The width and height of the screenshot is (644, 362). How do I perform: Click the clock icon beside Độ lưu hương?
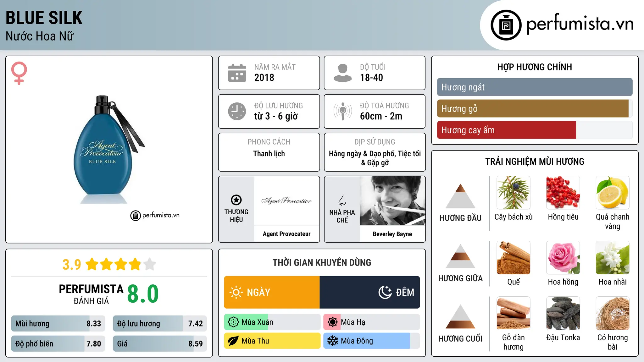[237, 111]
